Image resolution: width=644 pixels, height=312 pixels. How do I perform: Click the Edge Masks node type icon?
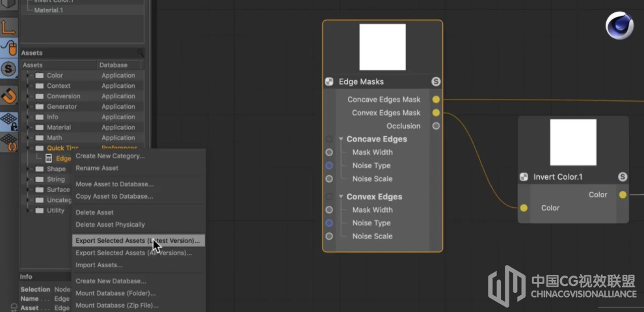[329, 82]
